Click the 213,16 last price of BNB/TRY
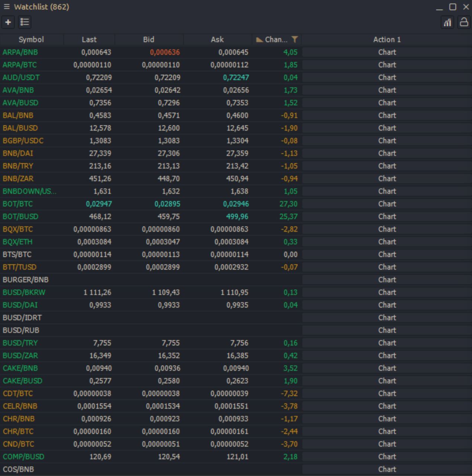The image size is (472, 476). pyautogui.click(x=100, y=166)
